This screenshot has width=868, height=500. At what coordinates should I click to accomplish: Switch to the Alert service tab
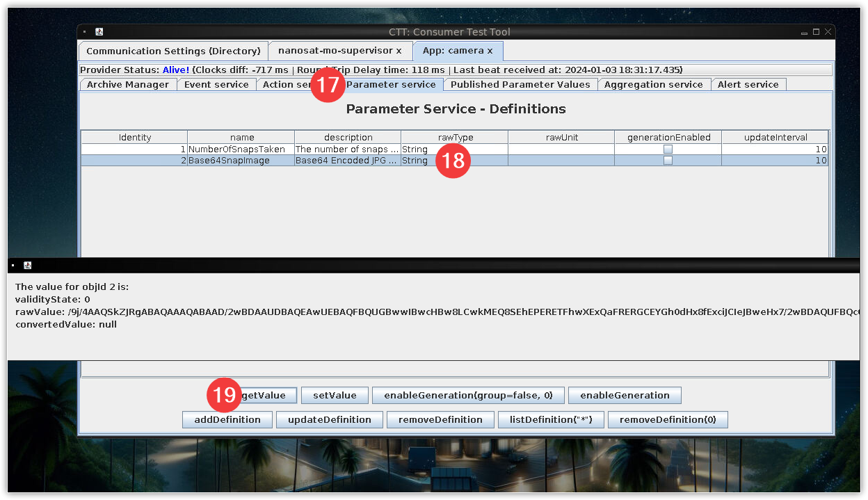pyautogui.click(x=748, y=84)
